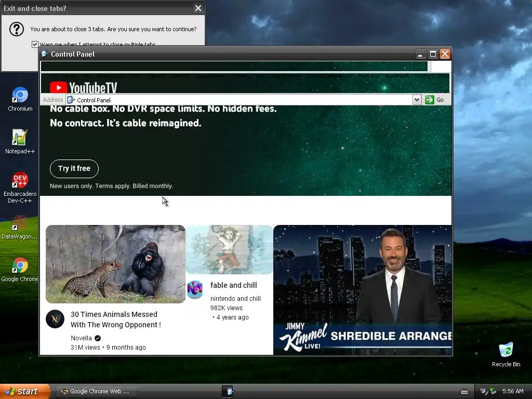Click the fable and chill video thumbnail
This screenshot has height=399, width=532.
pos(229,249)
